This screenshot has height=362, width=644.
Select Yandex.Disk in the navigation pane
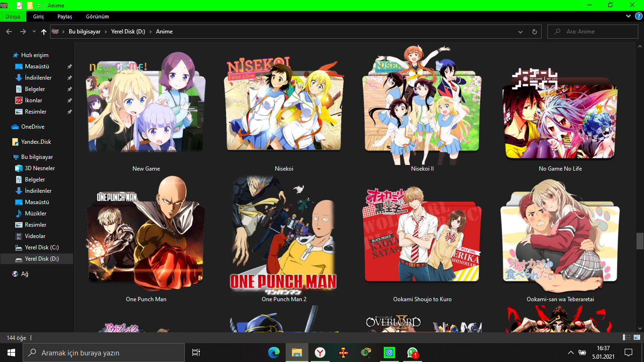(x=36, y=142)
